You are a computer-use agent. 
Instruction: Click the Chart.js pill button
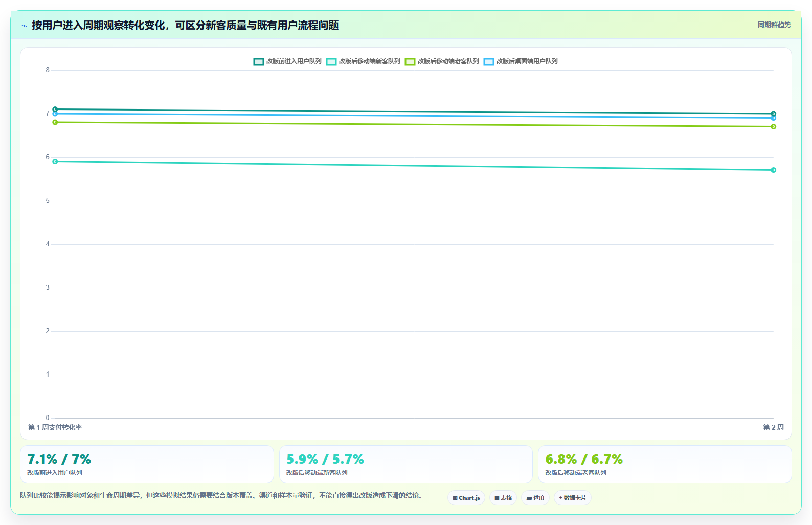tap(466, 498)
